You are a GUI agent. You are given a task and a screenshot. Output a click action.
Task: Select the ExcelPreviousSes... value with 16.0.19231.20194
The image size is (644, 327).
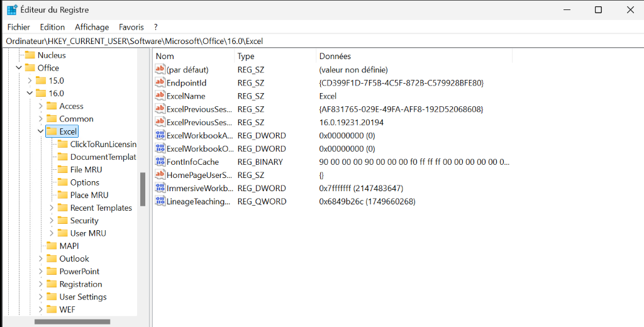pyautogui.click(x=199, y=122)
